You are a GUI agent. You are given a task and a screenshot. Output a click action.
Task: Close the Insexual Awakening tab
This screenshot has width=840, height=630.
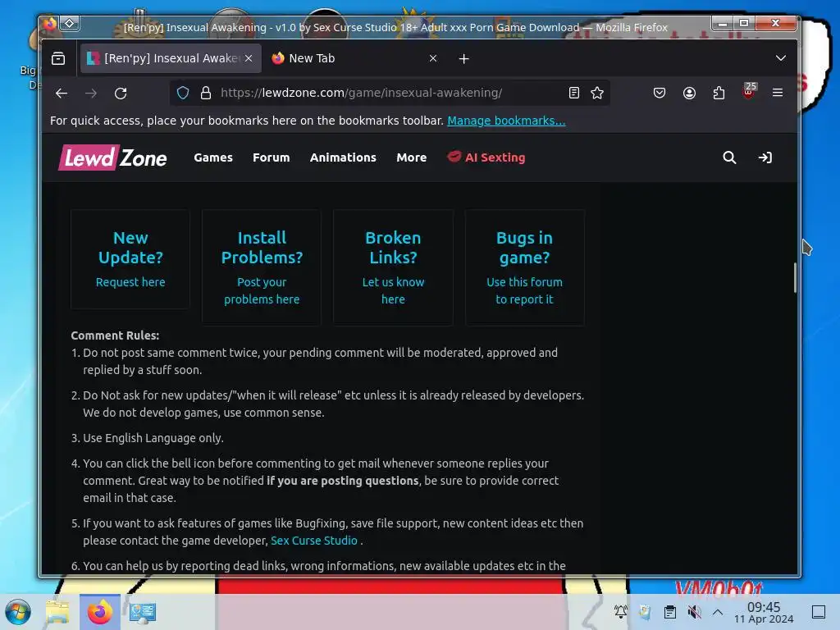[249, 58]
